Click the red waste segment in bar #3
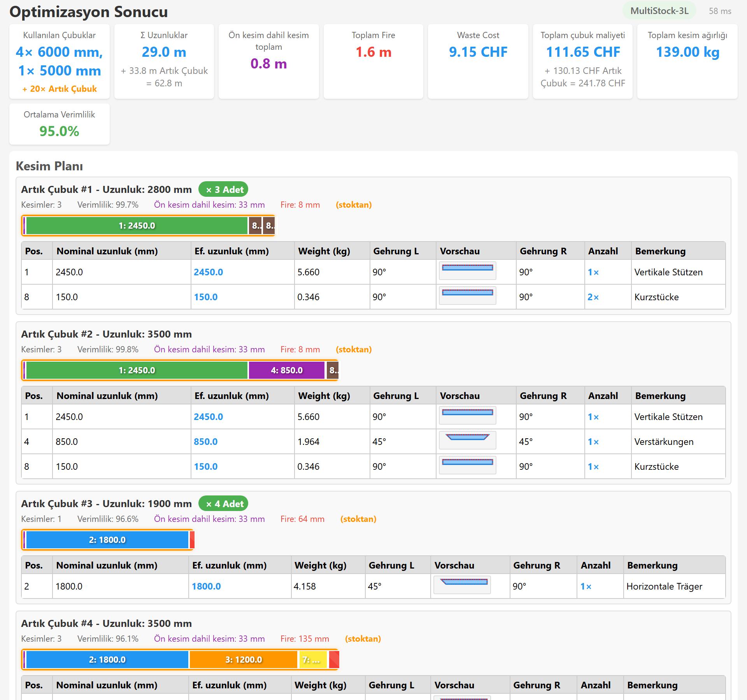This screenshot has height=700, width=747. [x=192, y=540]
